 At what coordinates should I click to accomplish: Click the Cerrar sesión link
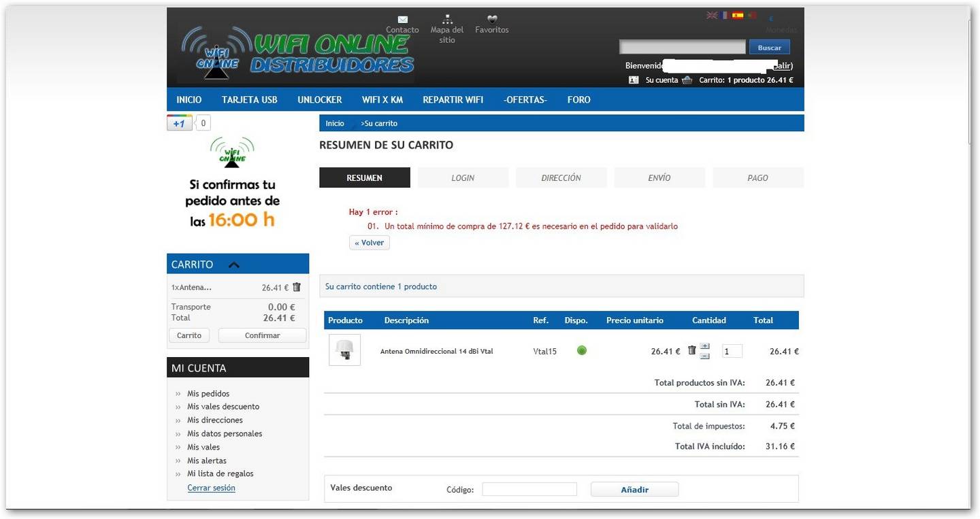(212, 488)
